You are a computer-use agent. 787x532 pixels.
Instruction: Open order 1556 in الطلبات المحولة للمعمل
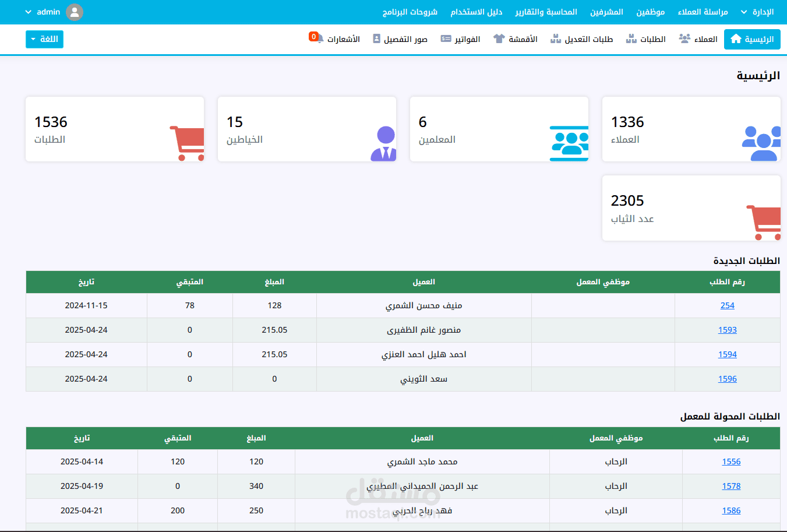point(731,461)
